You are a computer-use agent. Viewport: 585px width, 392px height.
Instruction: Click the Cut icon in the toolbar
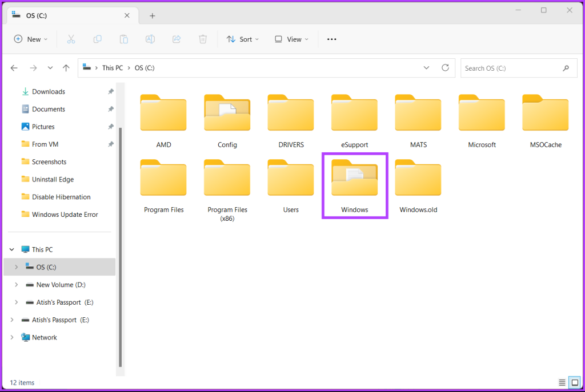(70, 39)
